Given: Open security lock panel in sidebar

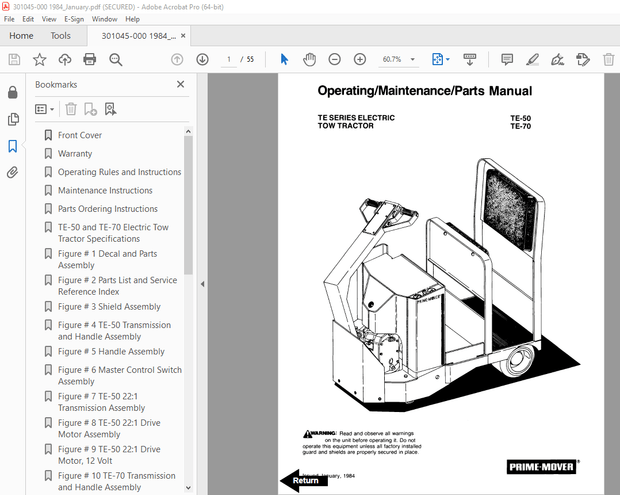Looking at the screenshot, I should 13,93.
